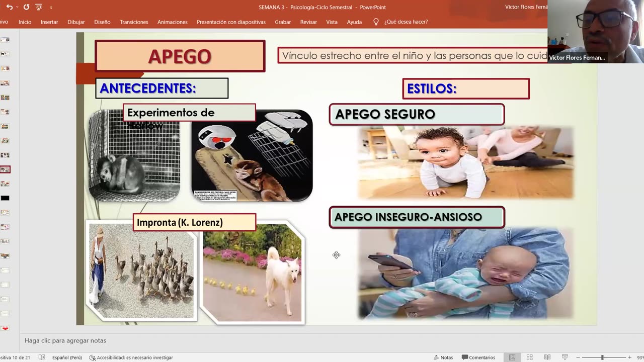Open the Vista ribbon tab

332,22
